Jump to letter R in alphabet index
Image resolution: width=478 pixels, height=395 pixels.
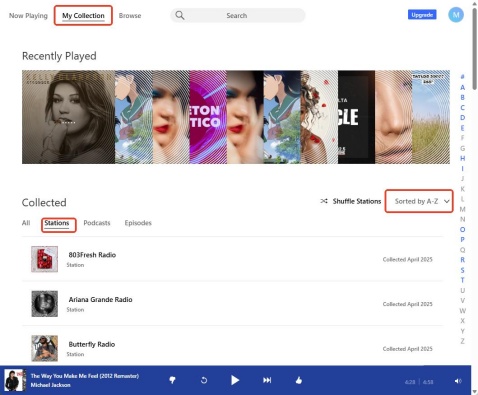462,260
